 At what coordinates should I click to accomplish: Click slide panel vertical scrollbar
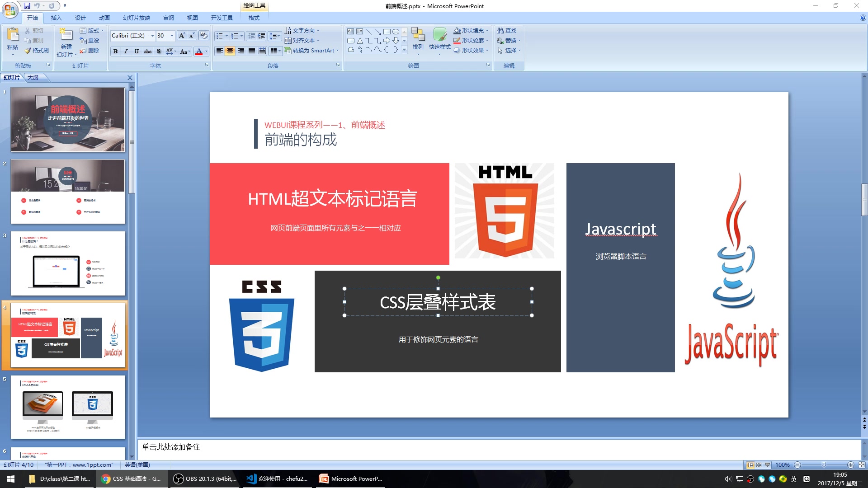[x=132, y=142]
